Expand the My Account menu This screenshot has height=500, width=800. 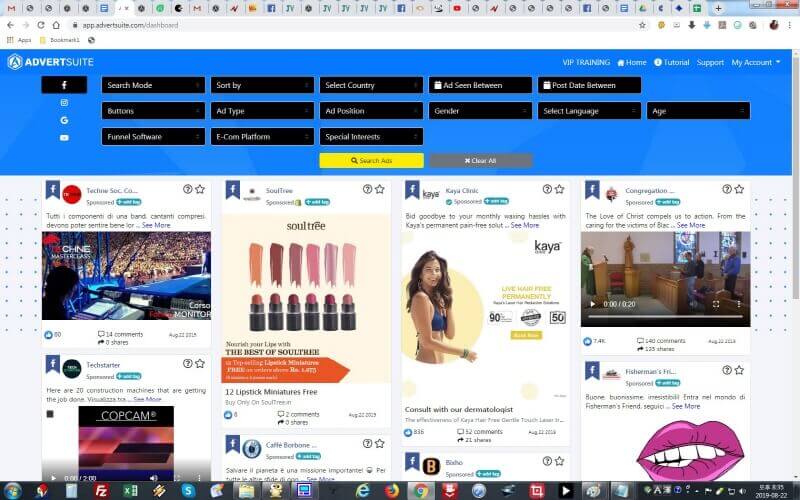756,62
